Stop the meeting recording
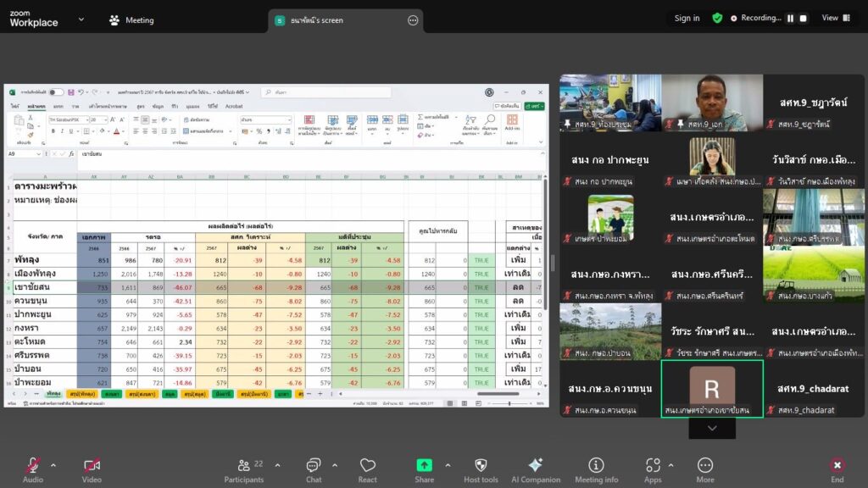The image size is (868, 488). pyautogui.click(x=805, y=18)
